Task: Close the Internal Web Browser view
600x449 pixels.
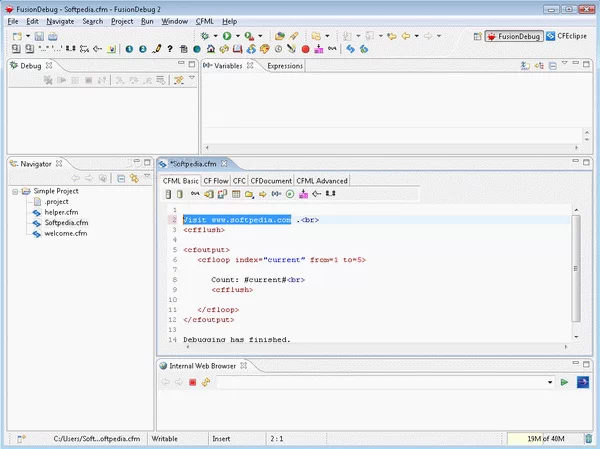Action: pyautogui.click(x=243, y=366)
